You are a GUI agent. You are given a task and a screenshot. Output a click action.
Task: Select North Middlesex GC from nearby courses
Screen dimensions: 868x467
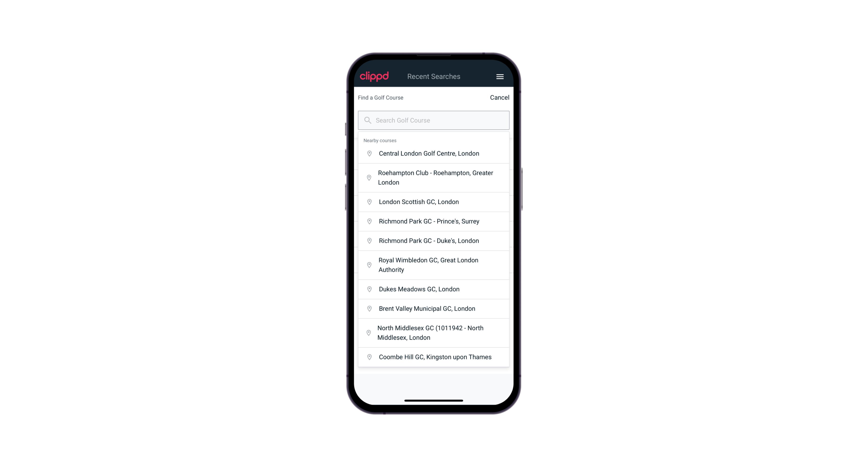pos(434,332)
